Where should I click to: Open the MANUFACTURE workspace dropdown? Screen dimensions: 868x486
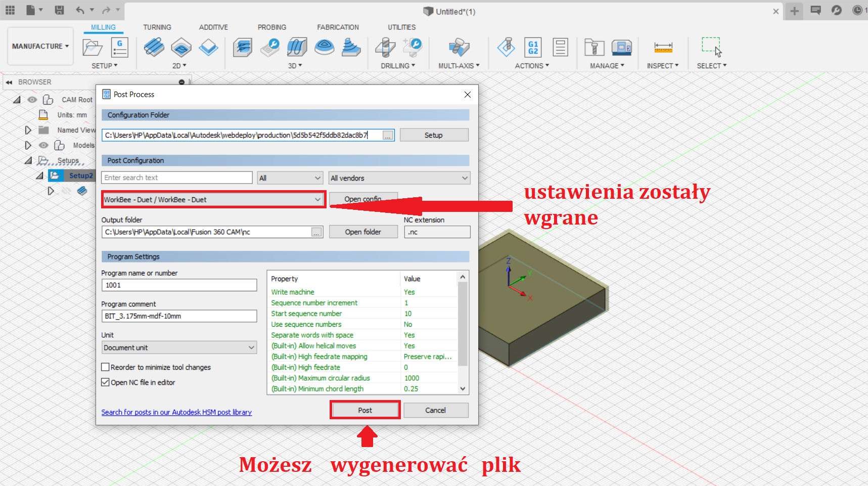[x=40, y=46]
